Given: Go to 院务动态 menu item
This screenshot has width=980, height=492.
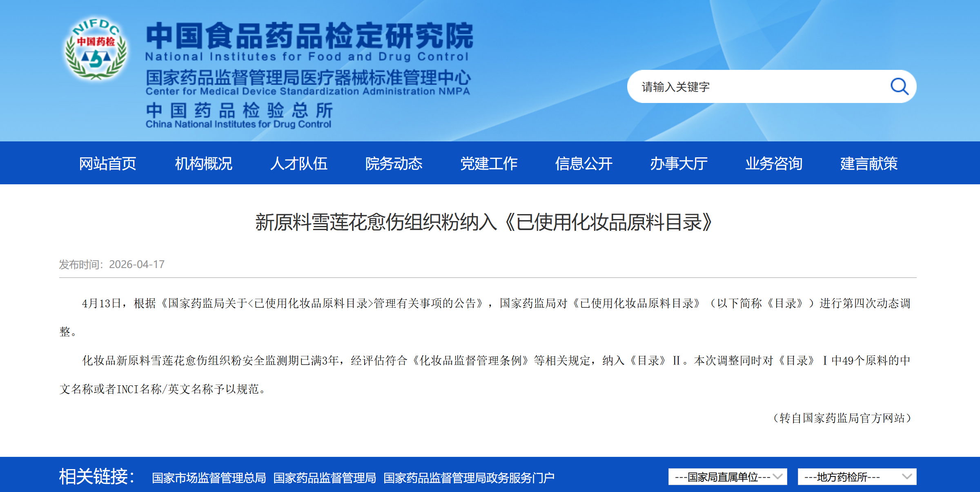Looking at the screenshot, I should [394, 163].
